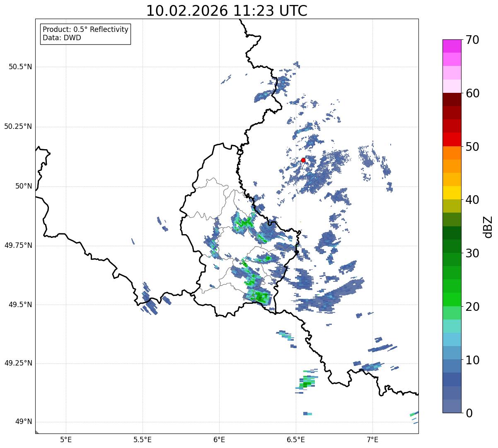The image size is (498, 448).
Task: Click the 50°N latitude label
Action: 24,186
